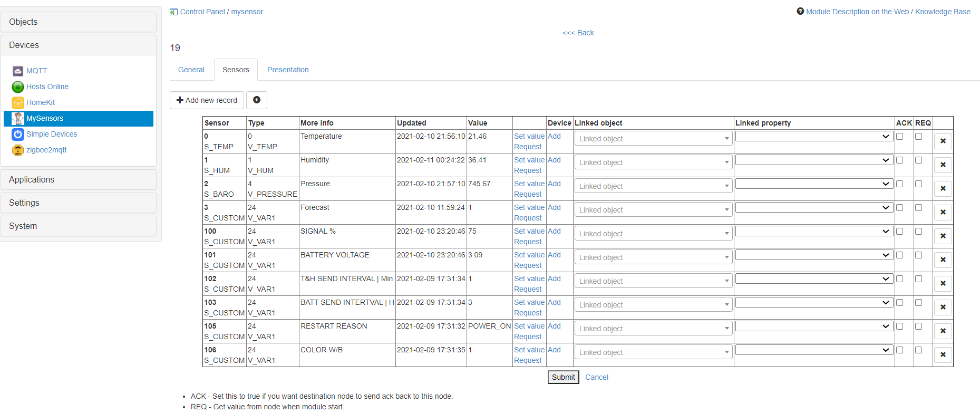Switch to the General tab

point(191,70)
